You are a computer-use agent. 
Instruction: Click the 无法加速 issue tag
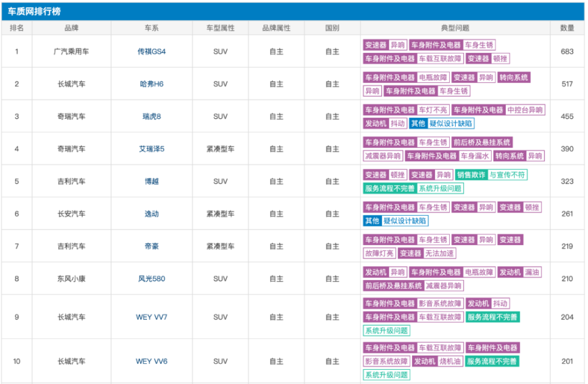click(439, 253)
